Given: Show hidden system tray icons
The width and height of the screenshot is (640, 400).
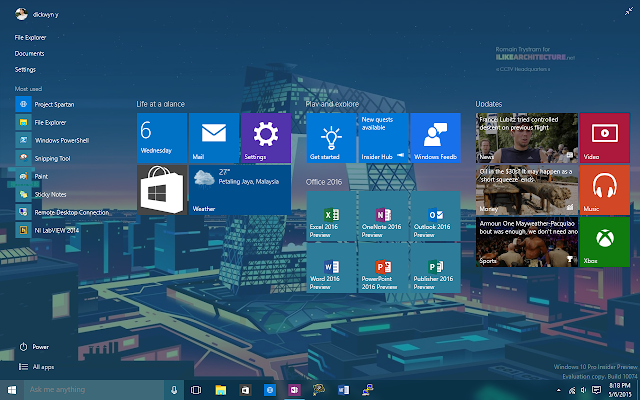Looking at the screenshot, I should pos(559,391).
